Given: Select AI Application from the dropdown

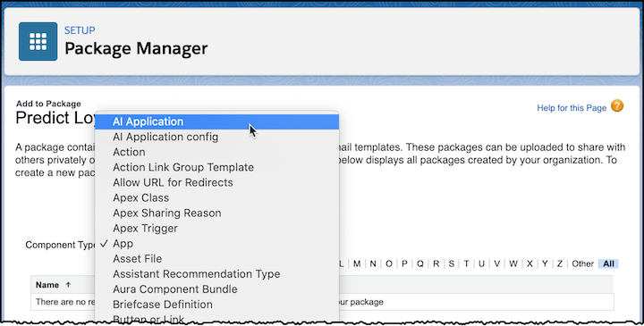Looking at the screenshot, I should coord(216,121).
